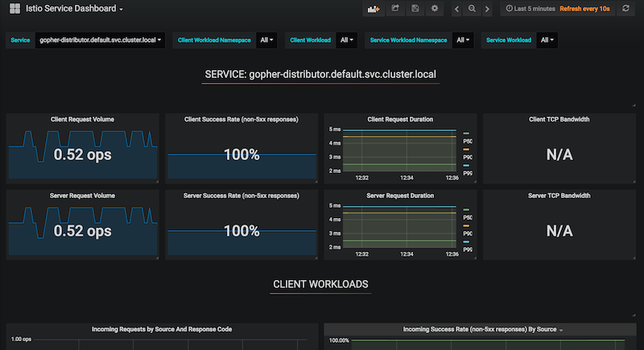Click the Service variable label
Viewport: 644px width, 350px height.
20,40
